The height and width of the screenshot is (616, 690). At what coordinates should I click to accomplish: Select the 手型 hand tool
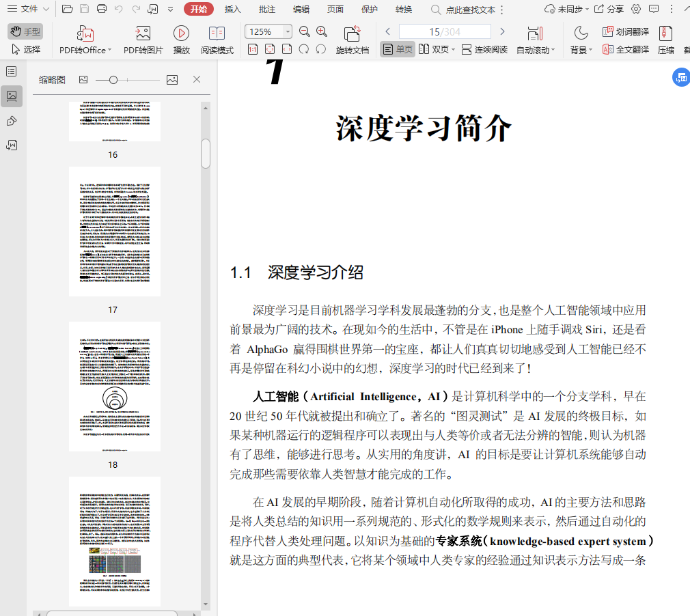25,31
